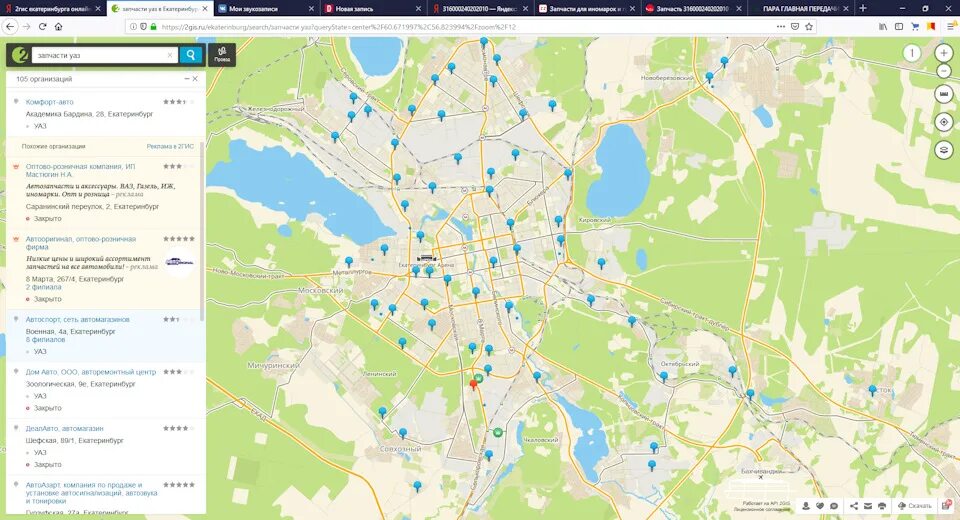Viewport: 960px width, 520px height.
Task: Click the green marker near Чкаловский
Action: 498,432
